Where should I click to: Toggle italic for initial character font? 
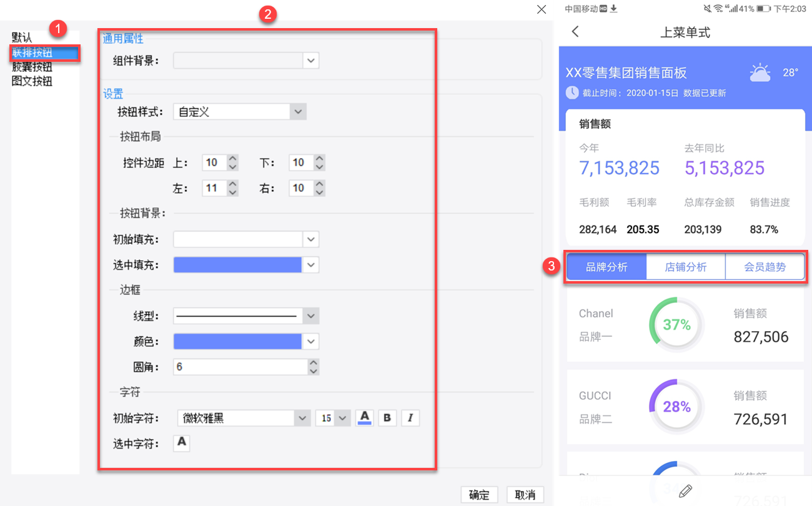pos(410,418)
